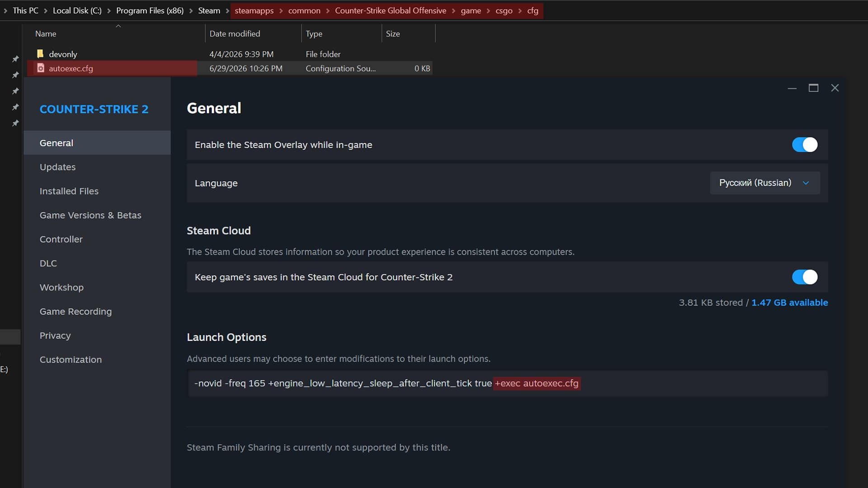Screen dimensions: 868x488
Task: Select the autoexec.cfg file name
Action: (71, 69)
